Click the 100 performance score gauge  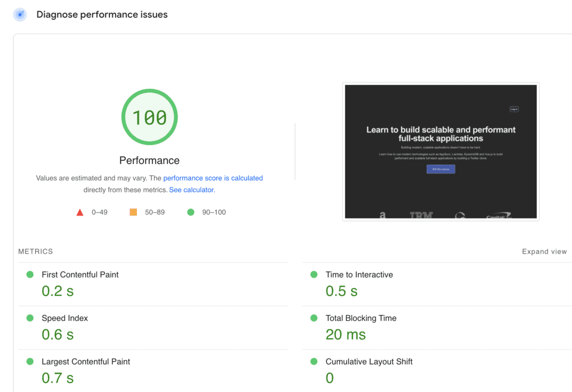[x=149, y=117]
